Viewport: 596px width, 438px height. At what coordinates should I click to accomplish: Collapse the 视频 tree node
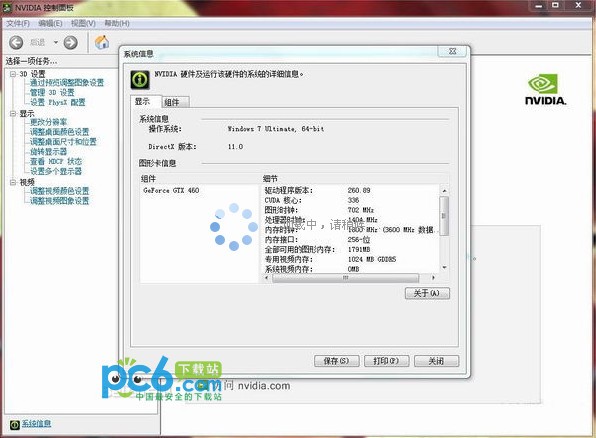pos(13,182)
